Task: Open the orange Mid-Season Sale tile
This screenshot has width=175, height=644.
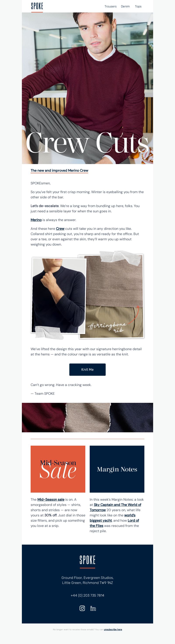Action: (58, 469)
